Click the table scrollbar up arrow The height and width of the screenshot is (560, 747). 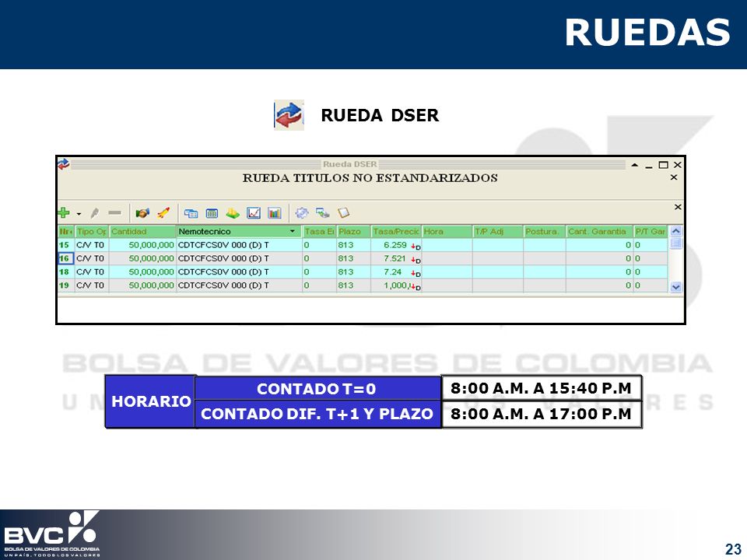coord(675,232)
